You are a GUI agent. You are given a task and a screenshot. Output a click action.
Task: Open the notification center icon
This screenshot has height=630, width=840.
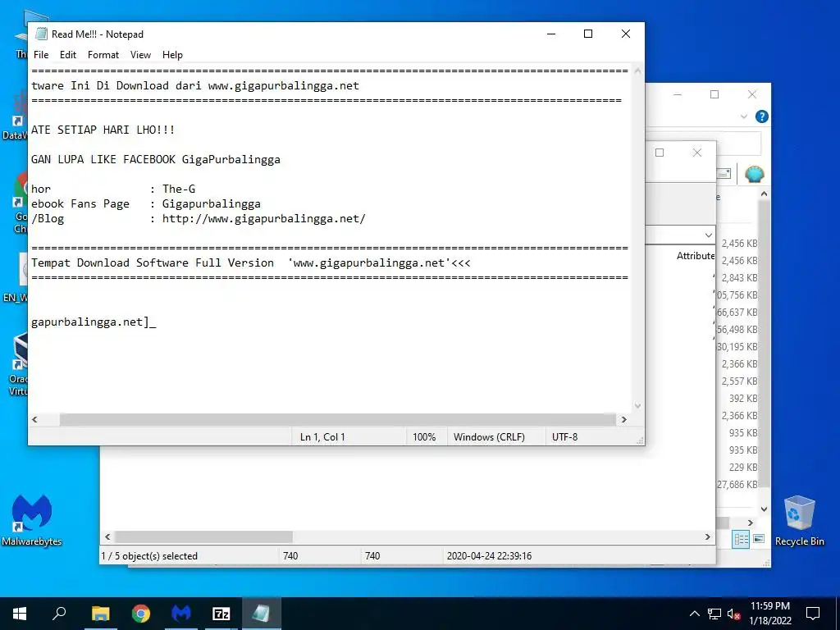[x=813, y=614]
